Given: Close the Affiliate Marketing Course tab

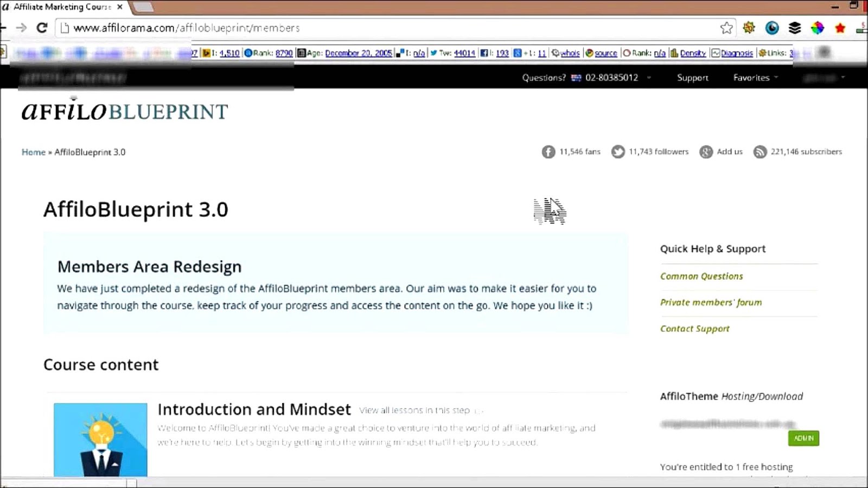Looking at the screenshot, I should (x=120, y=7).
